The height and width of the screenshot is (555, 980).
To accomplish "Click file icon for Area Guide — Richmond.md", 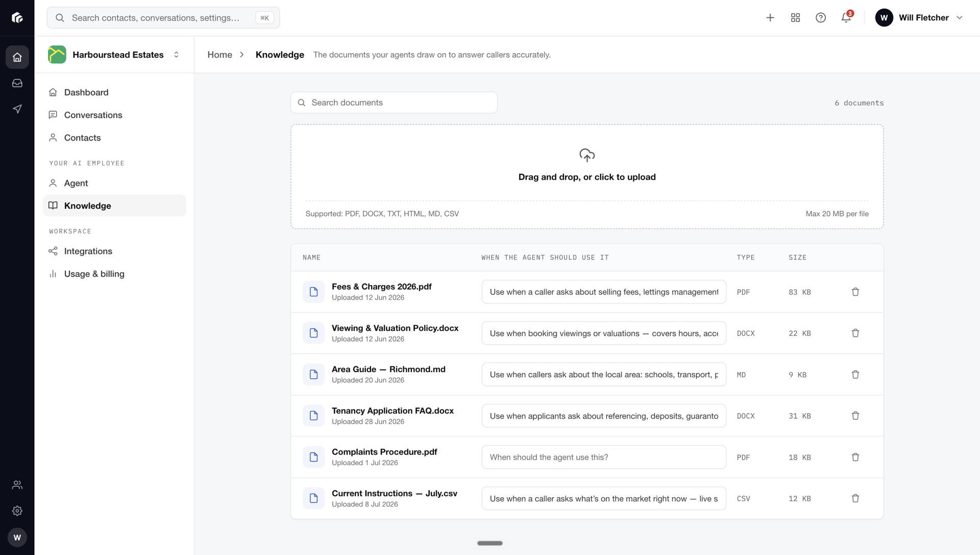I will click(314, 375).
